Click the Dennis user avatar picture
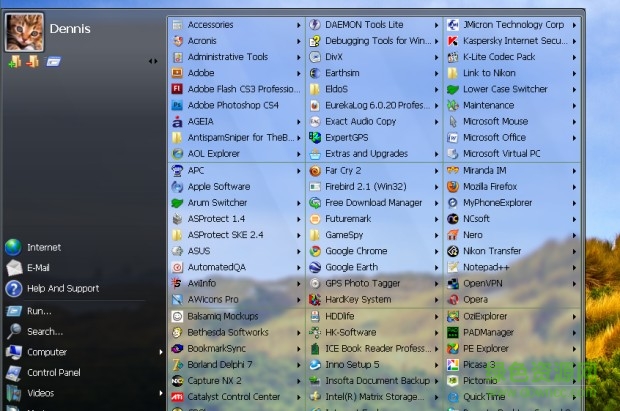620x411 pixels. coord(24,32)
